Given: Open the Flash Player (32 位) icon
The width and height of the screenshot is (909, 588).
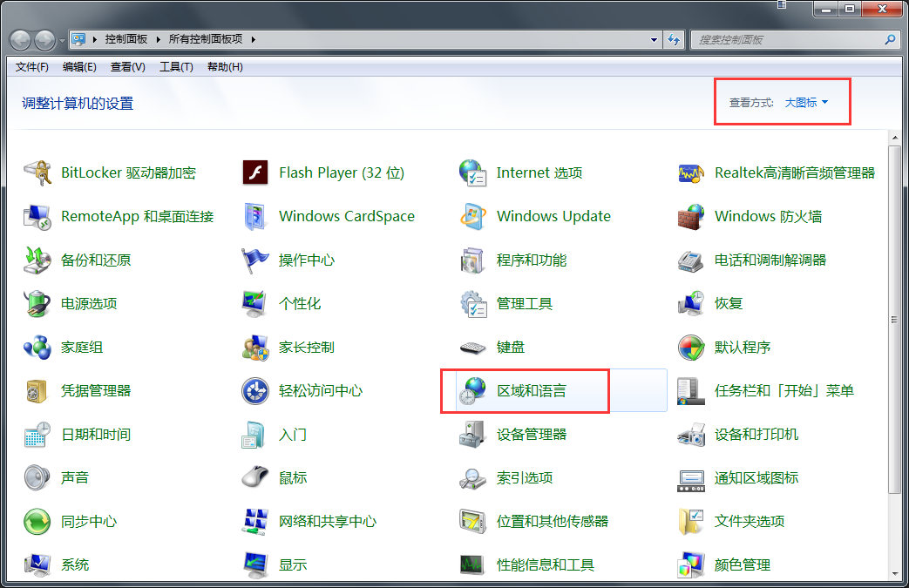Looking at the screenshot, I should click(x=255, y=172).
